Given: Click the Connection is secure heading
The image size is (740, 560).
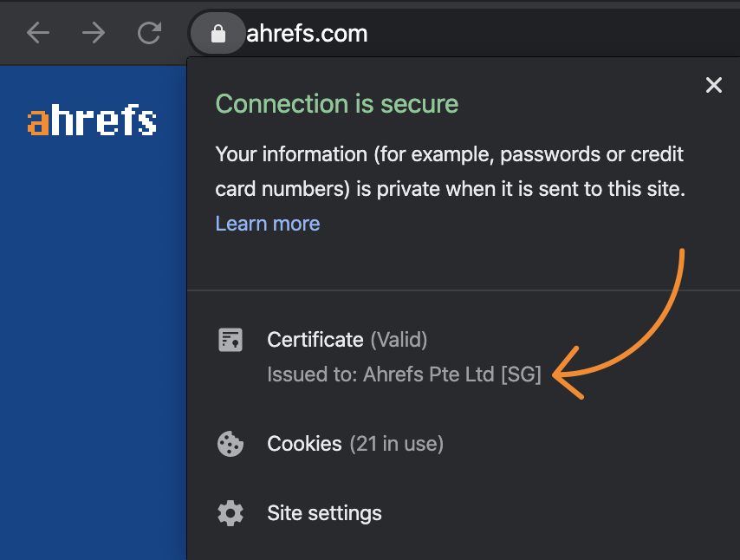Looking at the screenshot, I should [336, 103].
